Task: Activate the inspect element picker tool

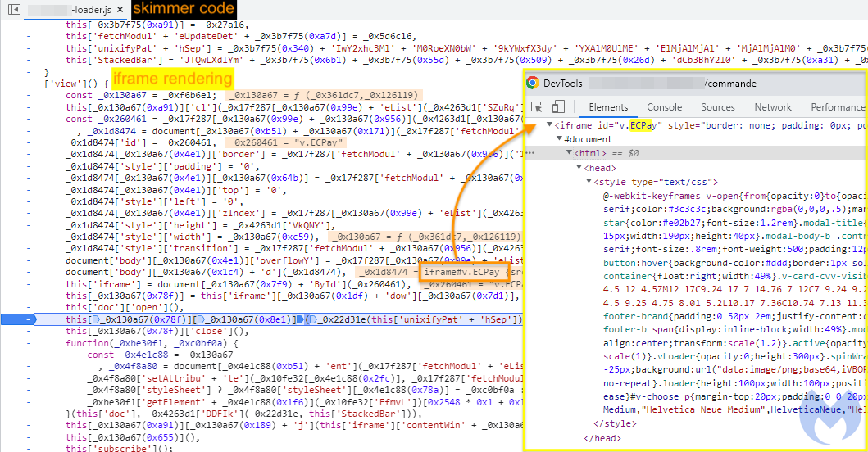Action: point(538,107)
